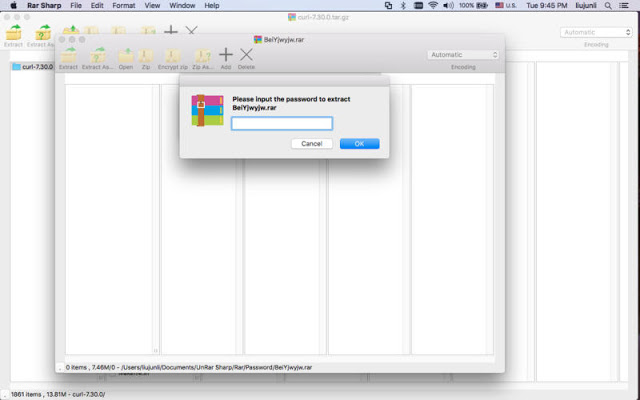Click Encrypt zip in the BeiYjwyjw.rar toolbar

point(173,58)
